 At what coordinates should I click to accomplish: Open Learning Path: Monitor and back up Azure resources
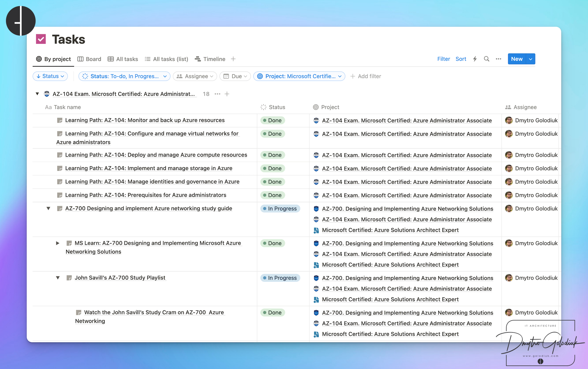click(145, 120)
